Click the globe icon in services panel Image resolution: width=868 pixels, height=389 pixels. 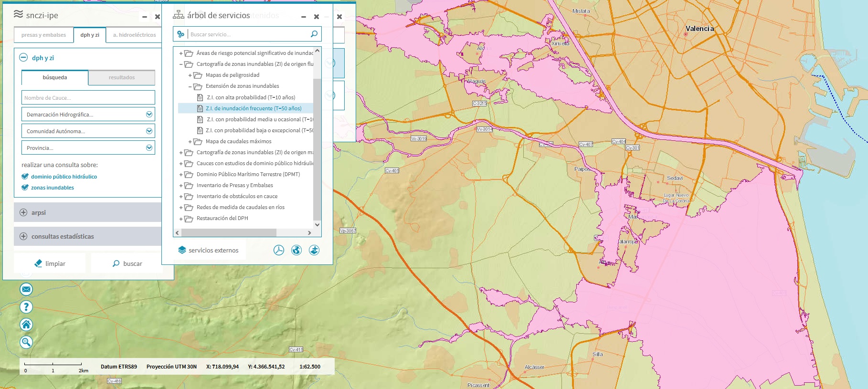pyautogui.click(x=296, y=250)
